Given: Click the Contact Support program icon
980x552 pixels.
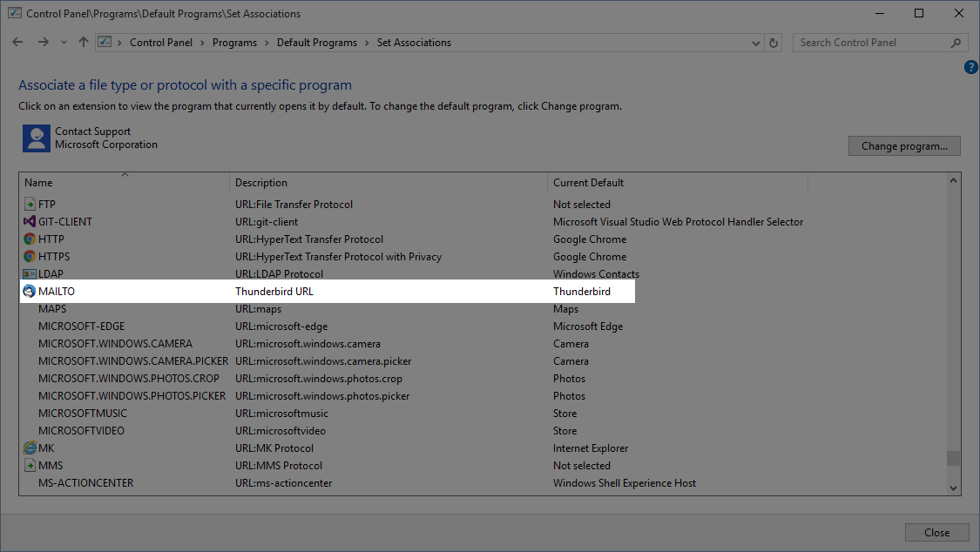Looking at the screenshot, I should (37, 138).
